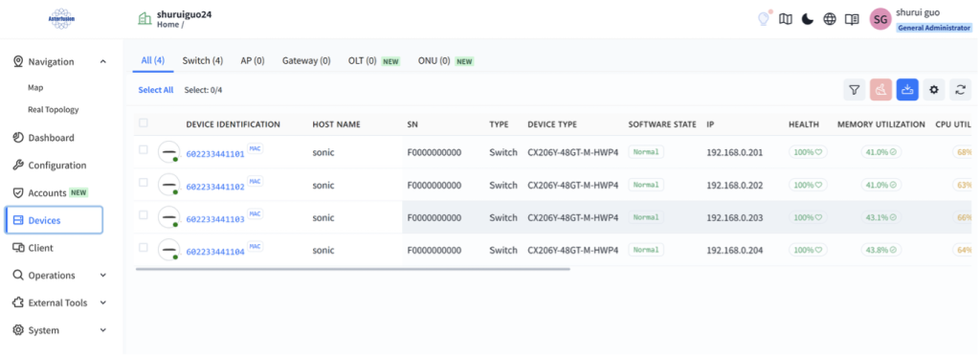Click the SG user avatar
The height and width of the screenshot is (356, 980).
[x=880, y=19]
